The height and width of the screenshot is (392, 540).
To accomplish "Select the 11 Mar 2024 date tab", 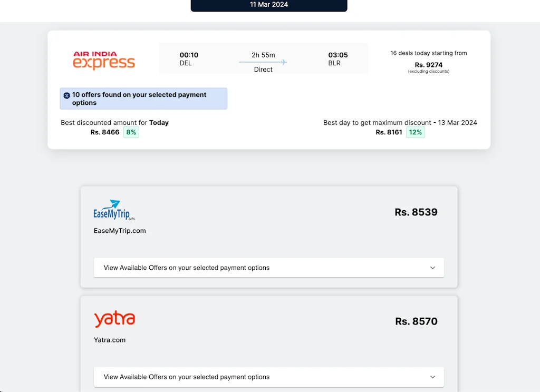I will pyautogui.click(x=269, y=5).
